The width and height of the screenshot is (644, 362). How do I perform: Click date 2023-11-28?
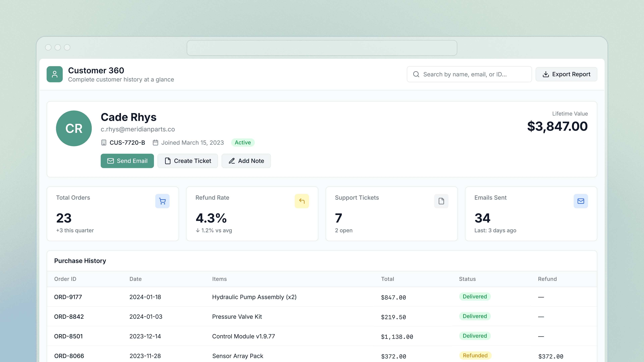click(x=145, y=356)
